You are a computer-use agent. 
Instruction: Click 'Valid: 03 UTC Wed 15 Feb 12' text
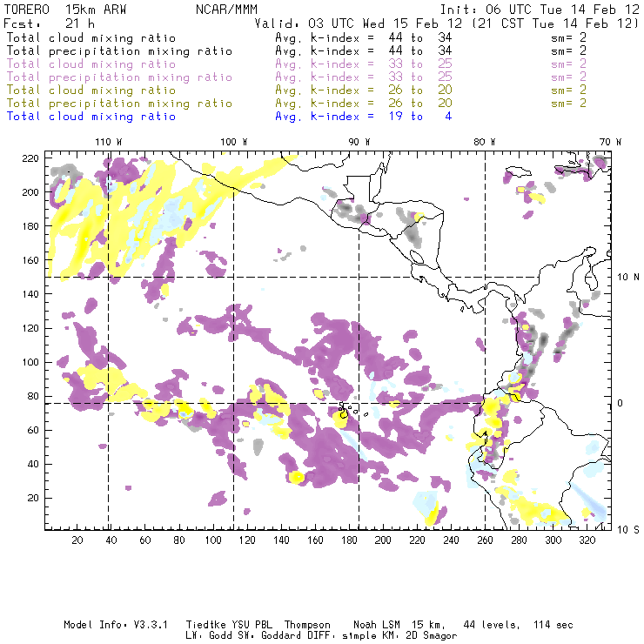coord(359,23)
